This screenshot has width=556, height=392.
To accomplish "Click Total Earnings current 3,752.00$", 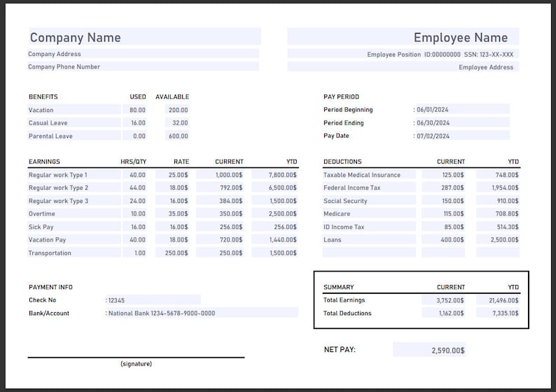I will [443, 300].
